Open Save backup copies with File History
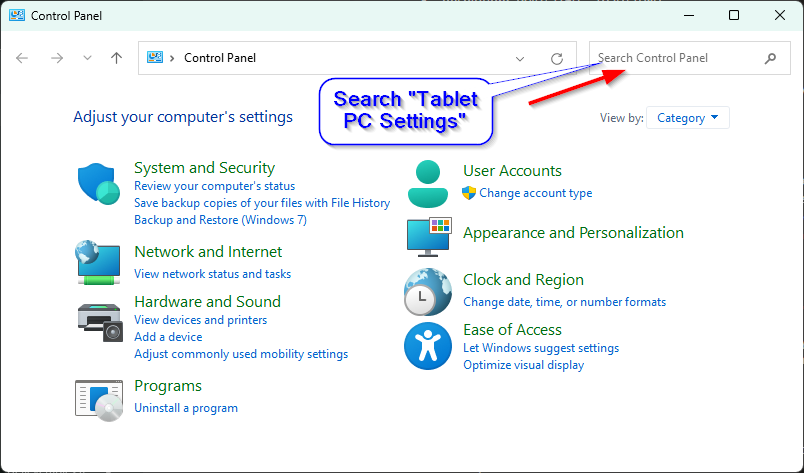Screen dimensions: 804x473 coord(262,203)
